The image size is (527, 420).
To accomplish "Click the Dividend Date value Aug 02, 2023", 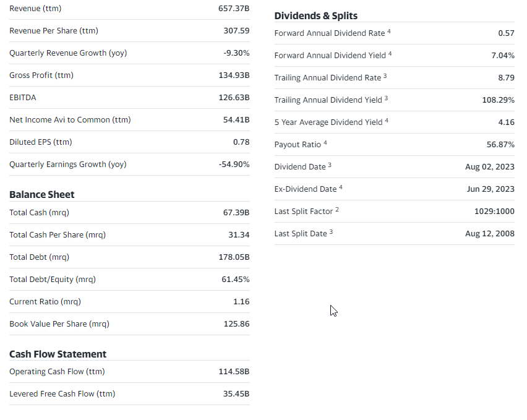I will click(489, 167).
